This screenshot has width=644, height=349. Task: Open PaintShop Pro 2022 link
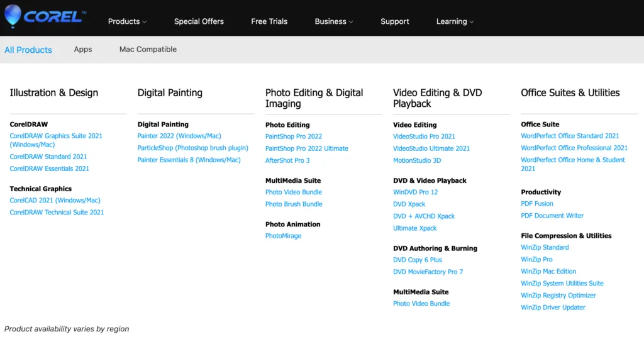point(294,136)
